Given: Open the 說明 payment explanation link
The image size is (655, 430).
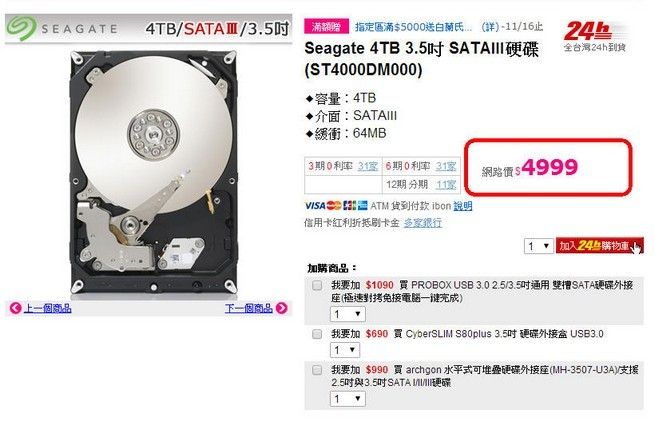Looking at the screenshot, I should click(462, 206).
